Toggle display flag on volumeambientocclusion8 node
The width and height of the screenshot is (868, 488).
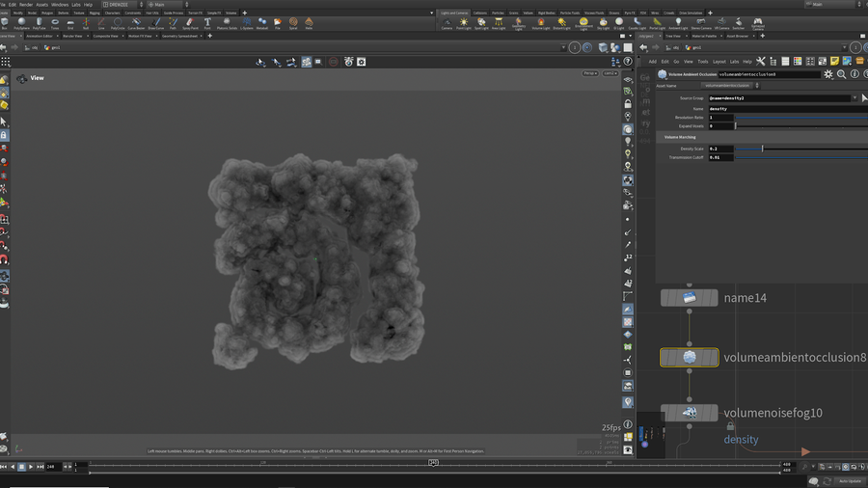coord(714,358)
